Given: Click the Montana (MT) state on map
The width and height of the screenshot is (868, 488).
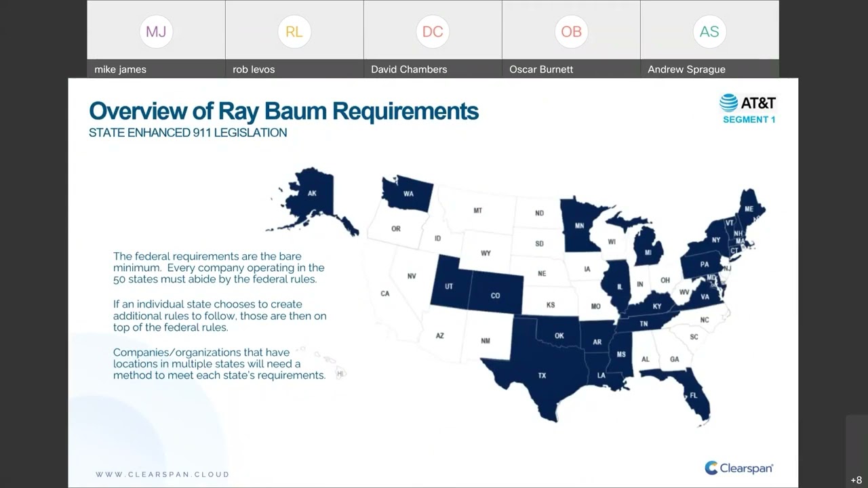Looking at the screenshot, I should coord(478,211).
